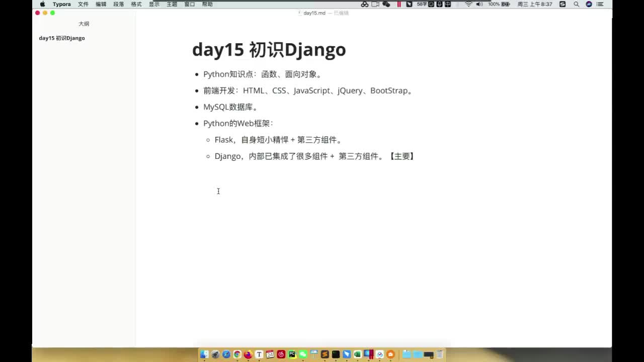Open Excel green icon in dock
644x362 pixels.
358,354
